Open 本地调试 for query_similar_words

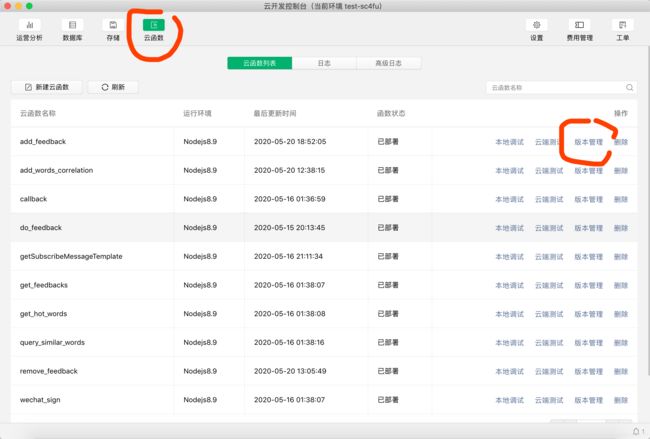(x=509, y=342)
